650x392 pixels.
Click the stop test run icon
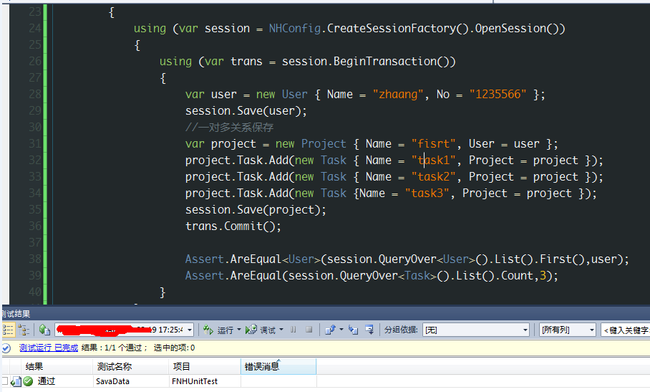click(309, 330)
